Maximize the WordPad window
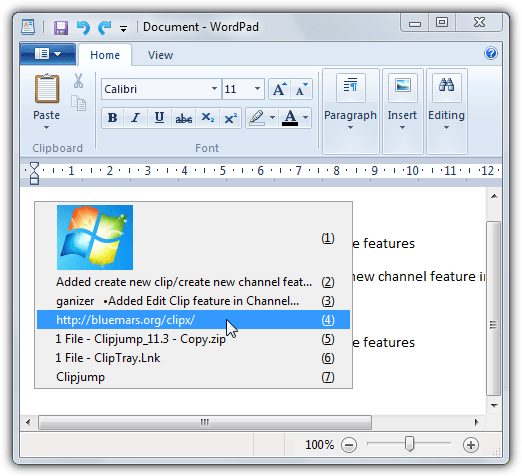522x476 pixels. coord(442,23)
